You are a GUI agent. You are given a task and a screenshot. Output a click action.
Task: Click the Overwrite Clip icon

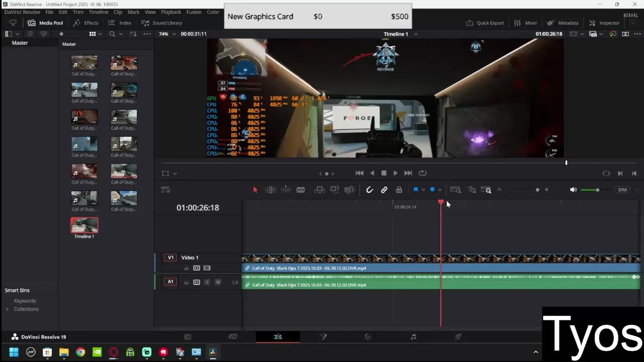pos(335,190)
